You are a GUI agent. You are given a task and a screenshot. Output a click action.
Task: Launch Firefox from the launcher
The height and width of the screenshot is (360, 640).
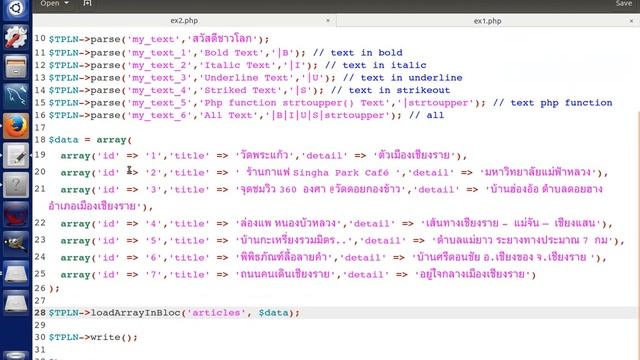point(16,126)
